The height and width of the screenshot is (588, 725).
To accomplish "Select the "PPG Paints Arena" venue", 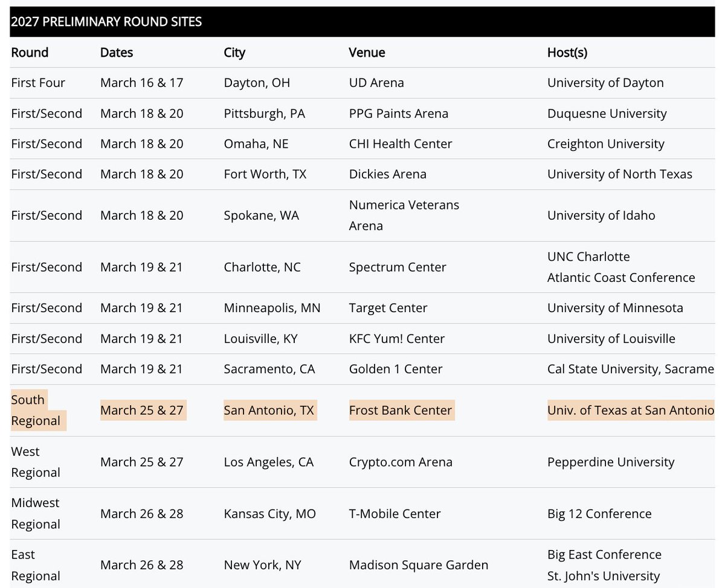I will click(398, 113).
